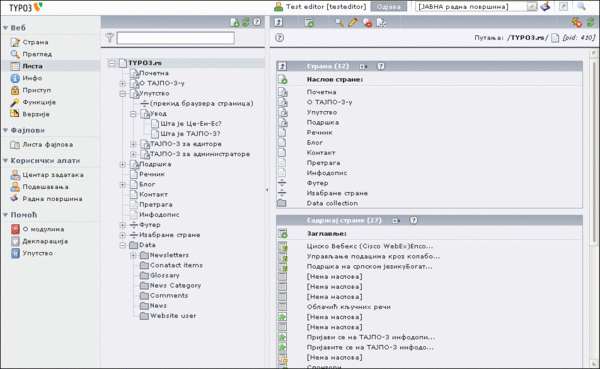Open help icon beside the path
The image size is (600, 369).
point(280,38)
